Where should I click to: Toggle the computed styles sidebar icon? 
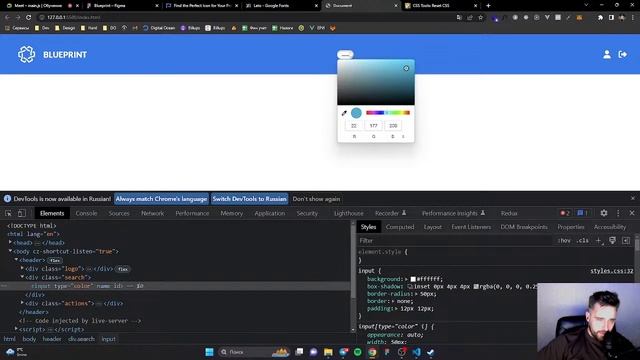626,240
